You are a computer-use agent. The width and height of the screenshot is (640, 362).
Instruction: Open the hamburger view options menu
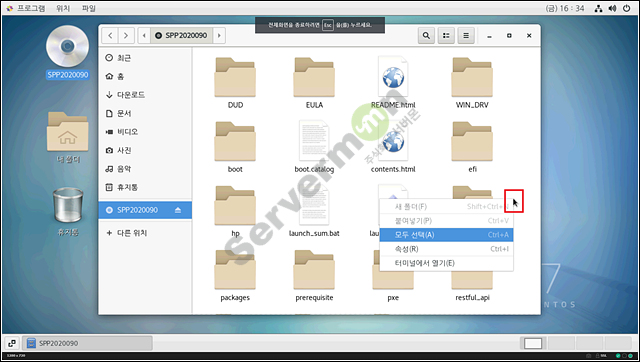pyautogui.click(x=466, y=36)
